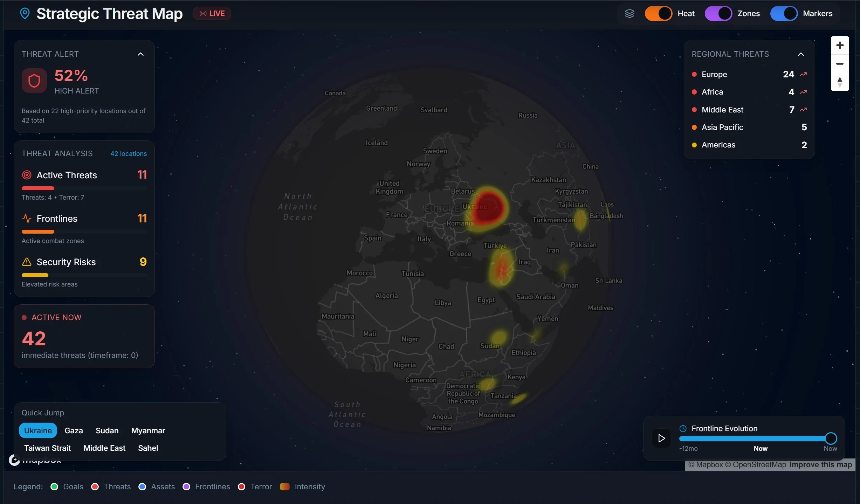The width and height of the screenshot is (860, 504).
Task: Jump to Gaza via Quick Jump
Action: (74, 430)
